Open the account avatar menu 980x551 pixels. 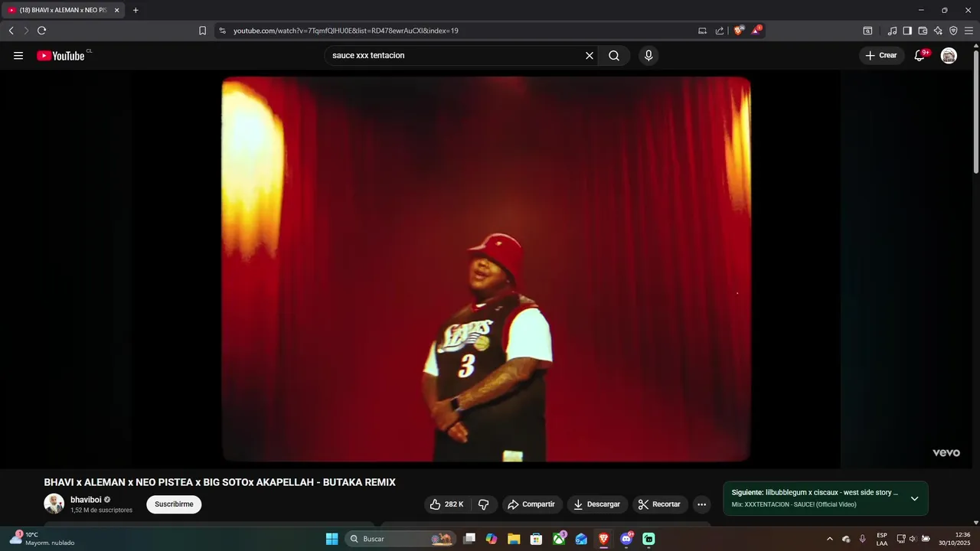949,56
